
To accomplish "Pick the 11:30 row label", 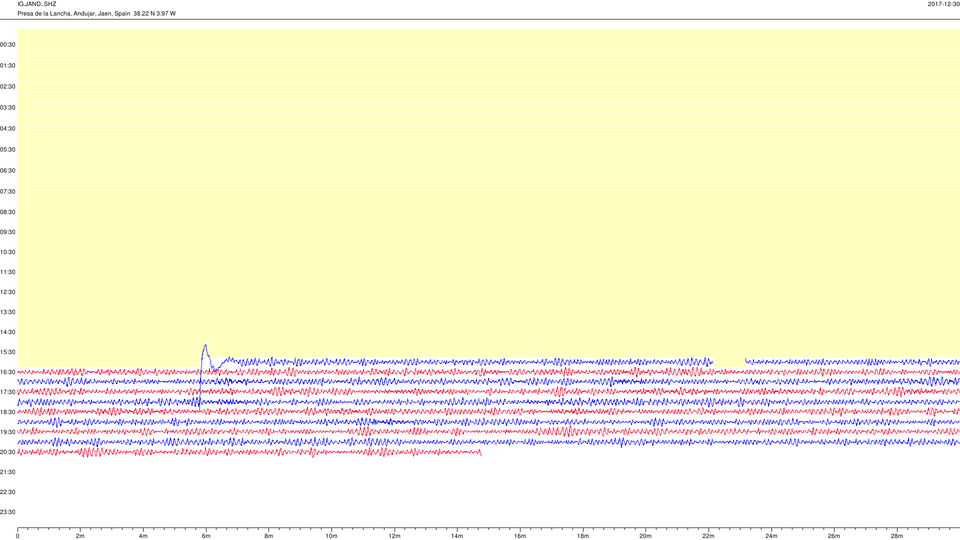I will (x=8, y=272).
